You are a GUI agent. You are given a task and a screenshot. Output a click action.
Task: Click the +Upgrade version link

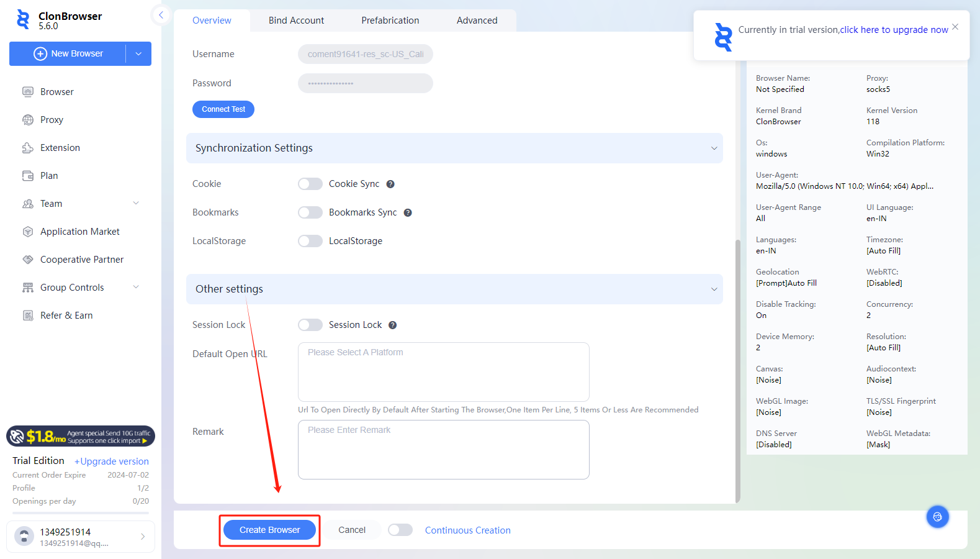(112, 461)
